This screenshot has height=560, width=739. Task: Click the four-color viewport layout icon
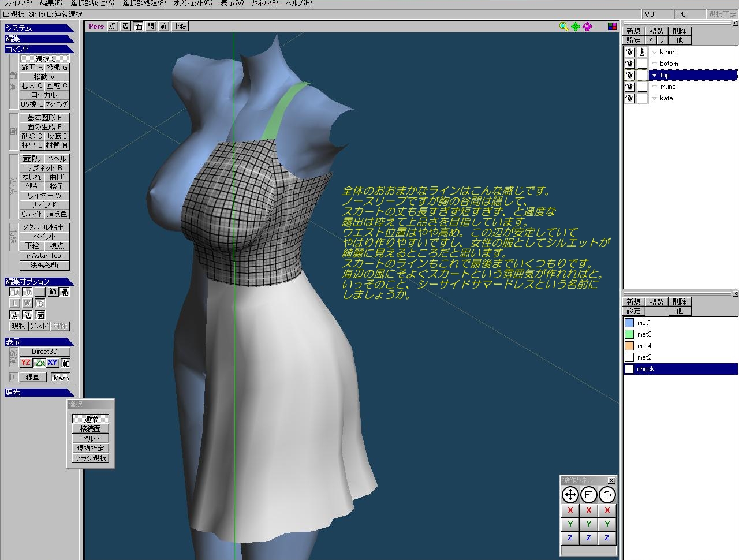click(613, 27)
